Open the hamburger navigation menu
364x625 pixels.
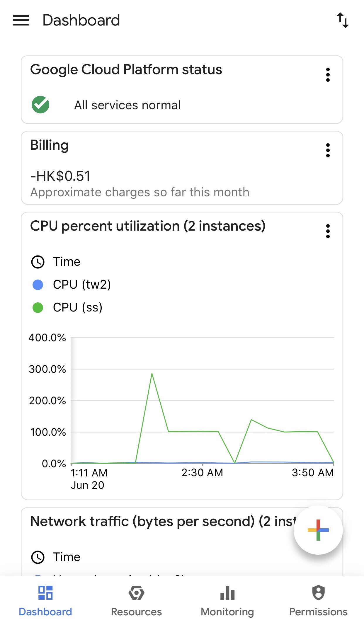point(21,20)
